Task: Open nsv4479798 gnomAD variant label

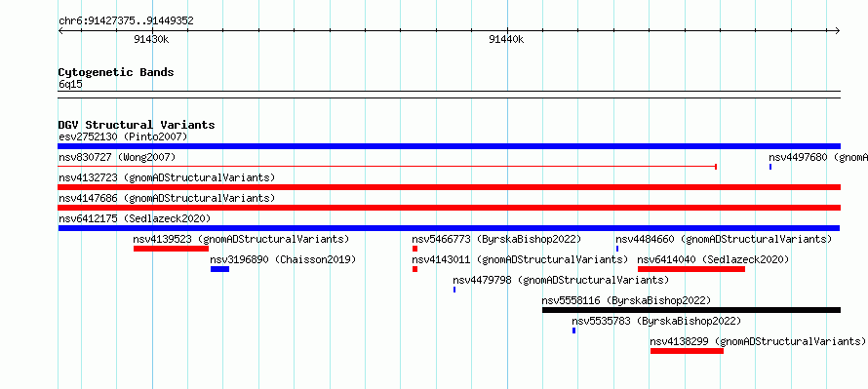Action: tap(561, 280)
